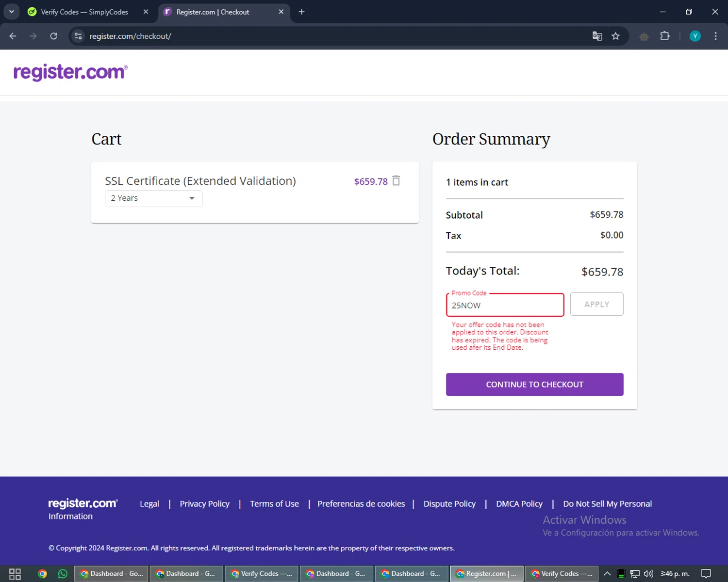The width and height of the screenshot is (728, 582).
Task: Click the green tray icon beside the chevron
Action: point(621,574)
